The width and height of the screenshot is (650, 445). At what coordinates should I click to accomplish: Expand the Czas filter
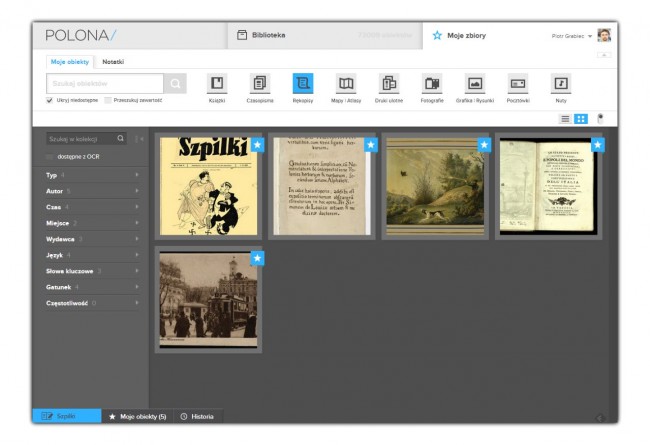coord(92,207)
